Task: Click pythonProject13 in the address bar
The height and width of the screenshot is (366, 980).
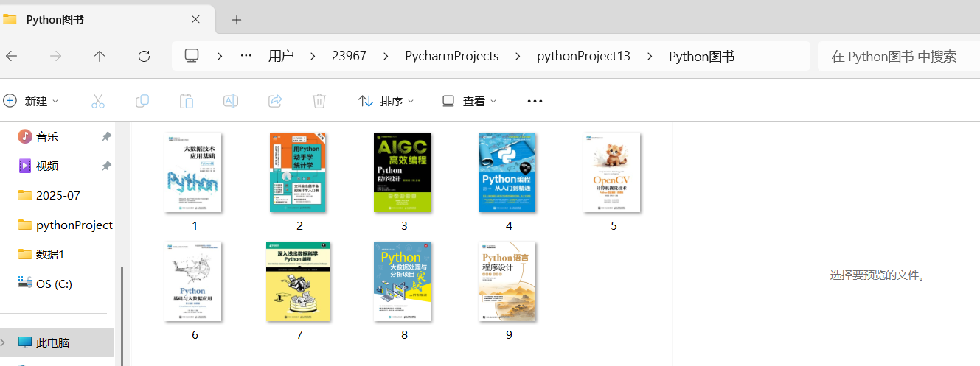Action: [583, 56]
